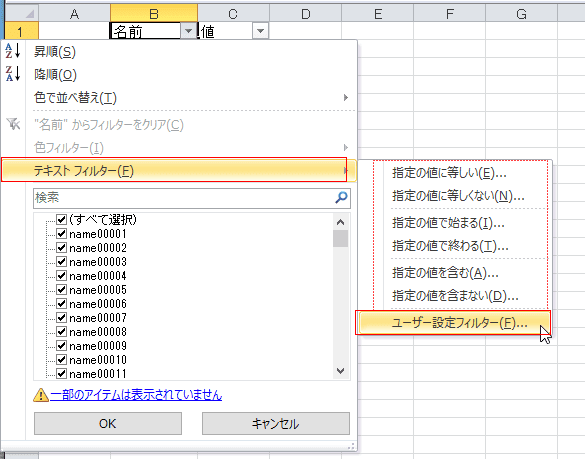Click the キャンセル button

(276, 424)
